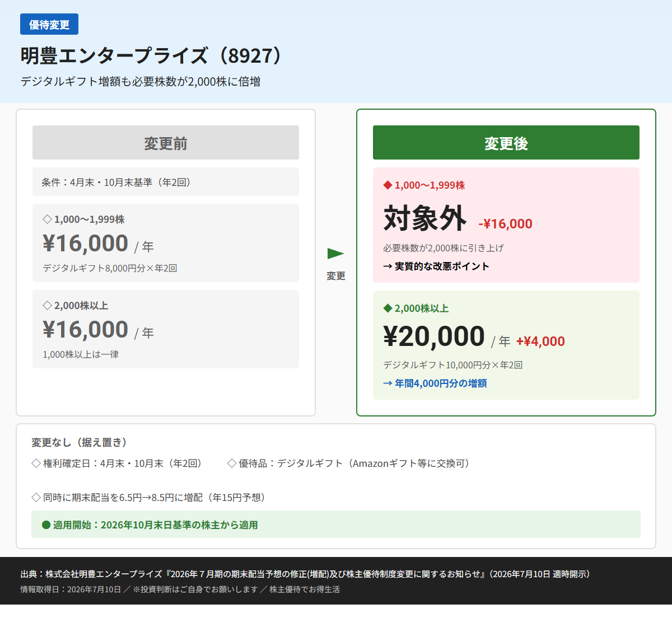
Task: Click text 同時に期末配当を6.5円→8.5円に増配
Action: click(123, 498)
